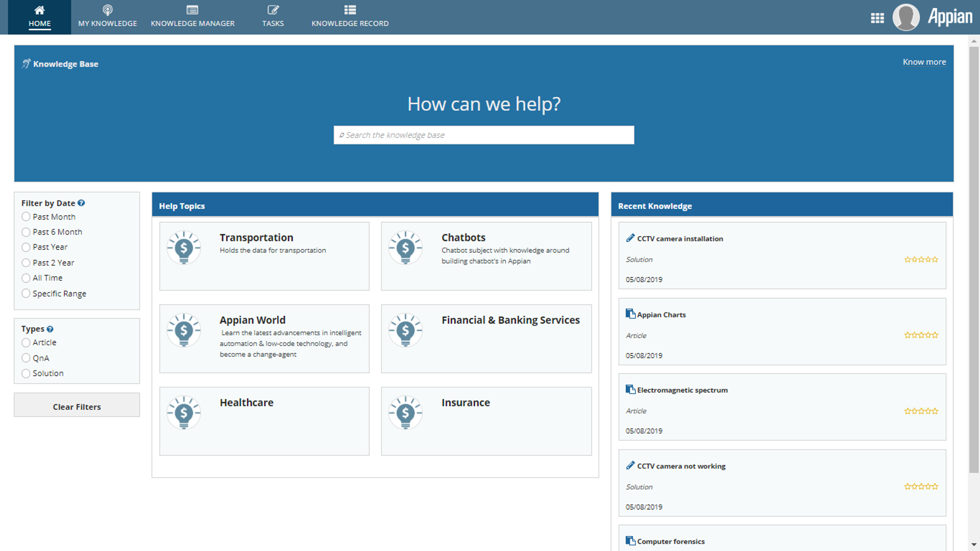This screenshot has height=551, width=980.
Task: Click the Home house icon
Action: coord(40,10)
